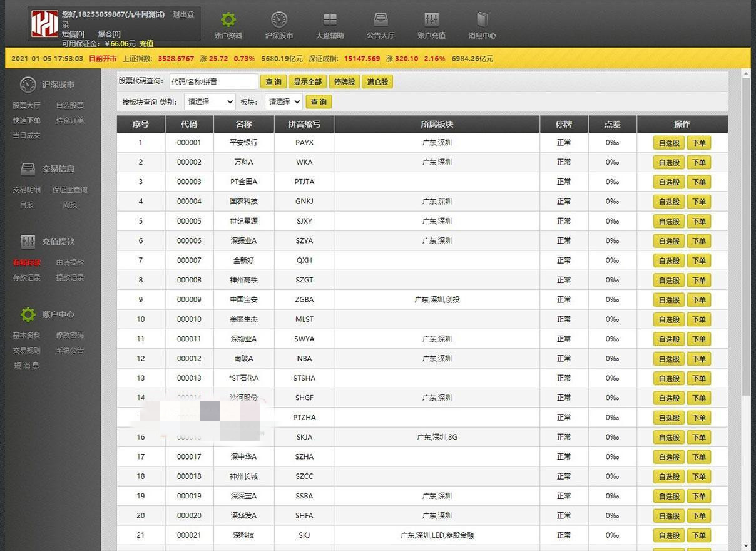Screen dimensions: 756x551
Task: Open 持仓订单 in the sidebar
Action: (x=69, y=120)
